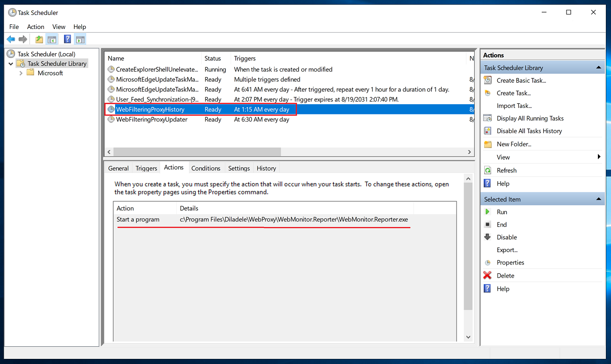Image resolution: width=611 pixels, height=364 pixels.
Task: Switch to the History tab
Action: pyautogui.click(x=266, y=168)
